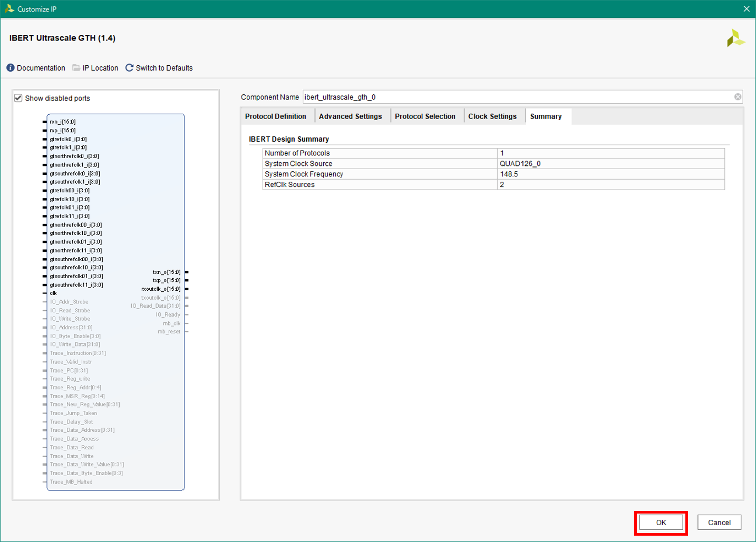Select the Number of Protocols row label
Image resolution: width=756 pixels, height=542 pixels.
380,153
